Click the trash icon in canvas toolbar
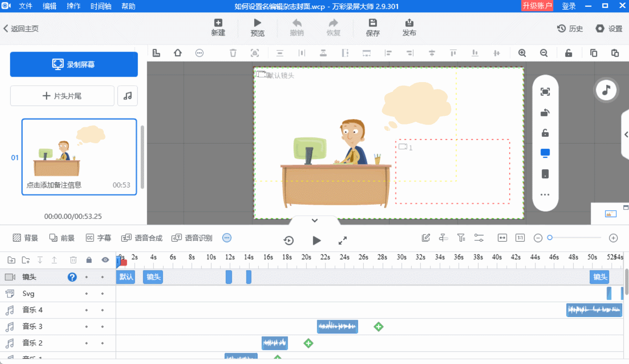The width and height of the screenshot is (629, 364). point(233,53)
